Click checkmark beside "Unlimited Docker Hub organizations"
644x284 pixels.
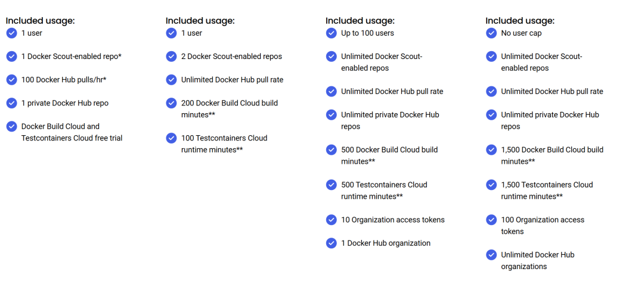point(491,255)
